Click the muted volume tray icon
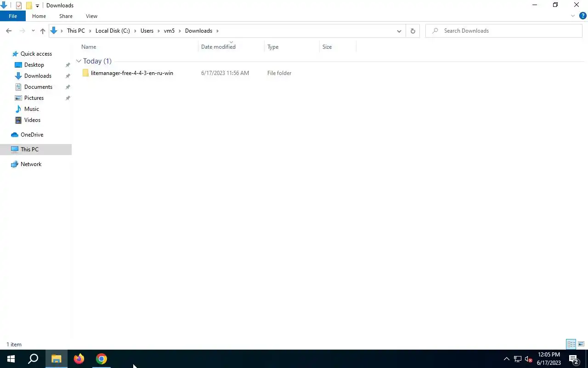Image resolution: width=588 pixels, height=368 pixels. (529, 359)
